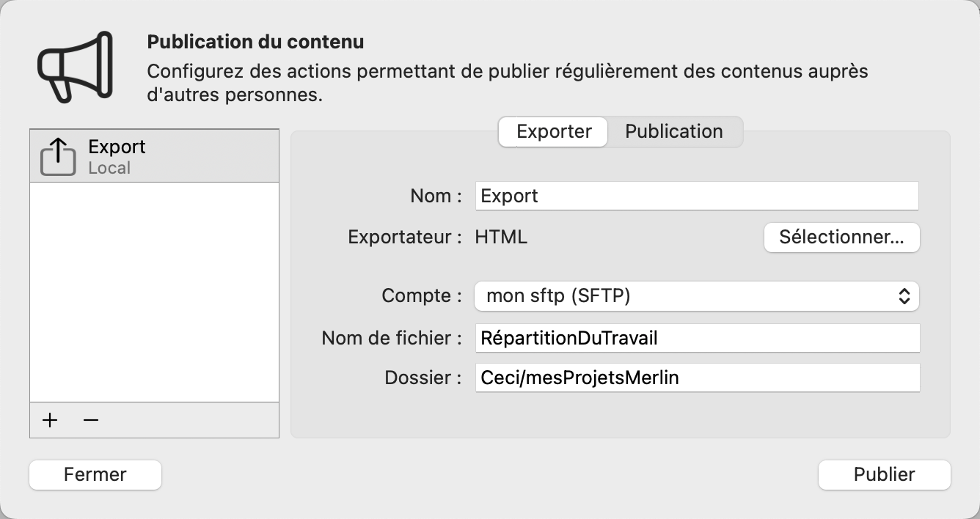980x519 pixels.
Task: Switch to the Publication tab
Action: pyautogui.click(x=673, y=131)
